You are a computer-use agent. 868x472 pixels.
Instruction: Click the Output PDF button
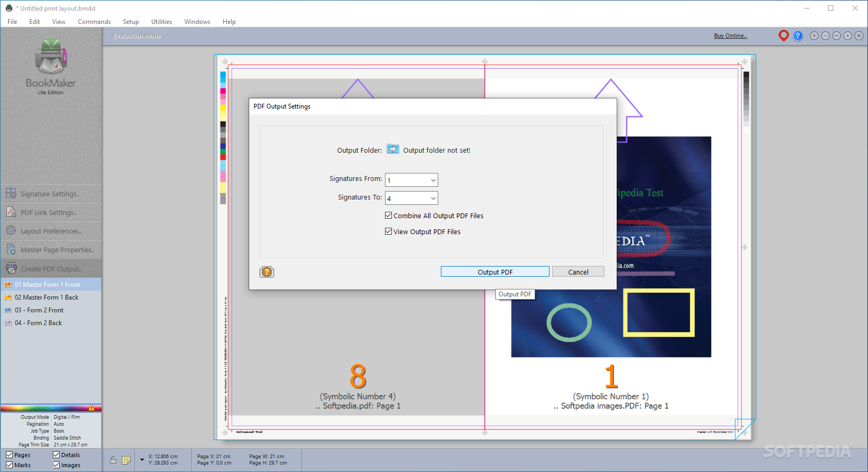pos(495,271)
